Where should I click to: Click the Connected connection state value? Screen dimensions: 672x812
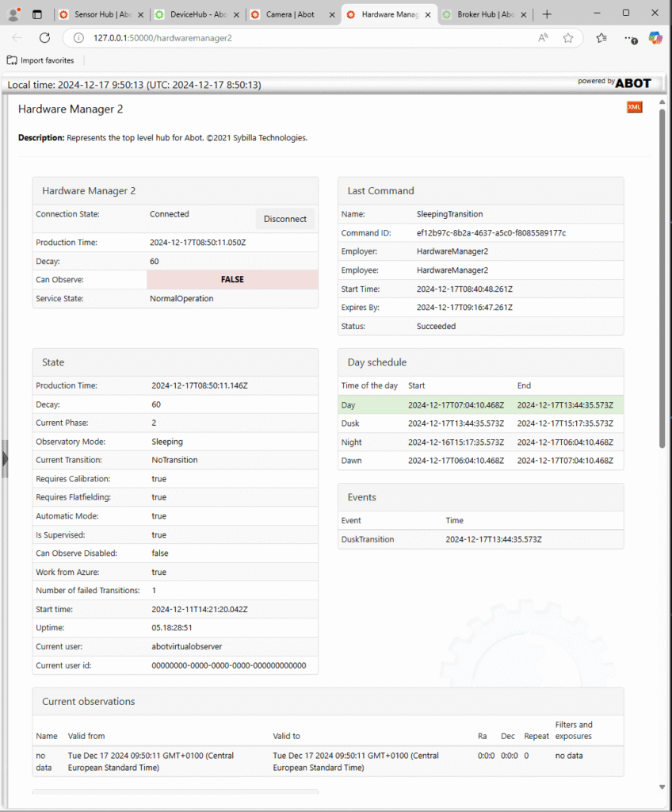point(170,214)
